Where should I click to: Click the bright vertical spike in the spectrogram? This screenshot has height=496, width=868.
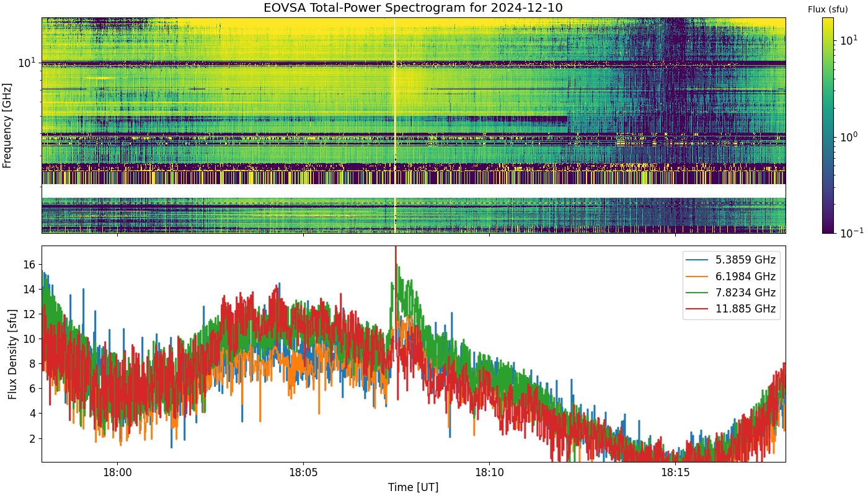pos(395,125)
